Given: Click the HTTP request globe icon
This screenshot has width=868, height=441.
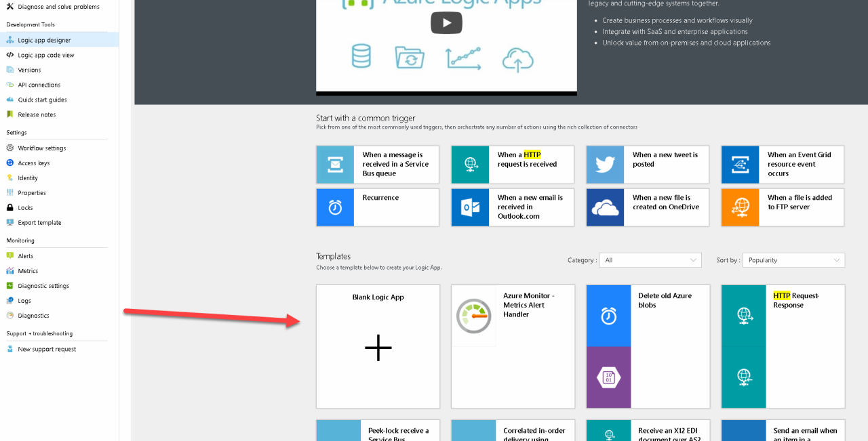Looking at the screenshot, I should pos(470,165).
